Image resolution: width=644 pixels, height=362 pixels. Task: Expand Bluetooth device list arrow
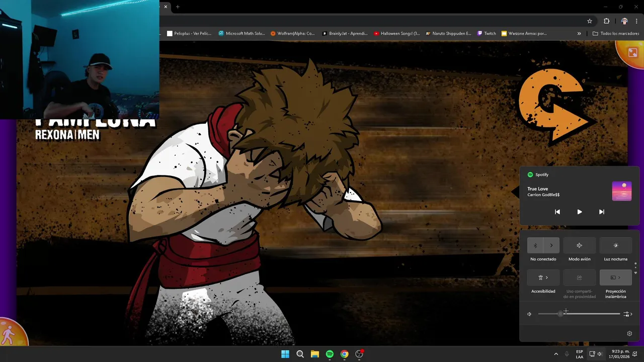(551, 245)
